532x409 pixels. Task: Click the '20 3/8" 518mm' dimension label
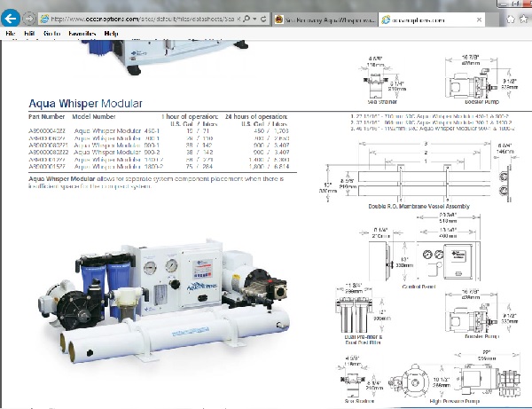[x=448, y=217]
